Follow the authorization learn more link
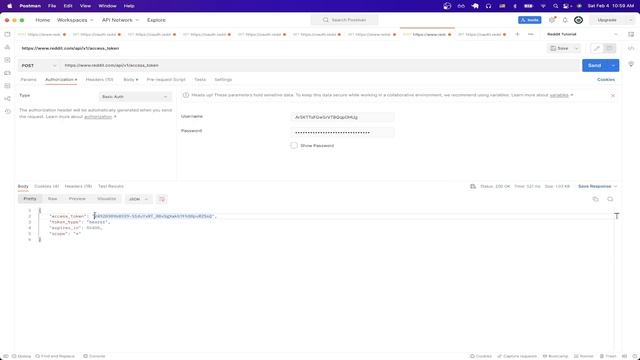 (x=98, y=117)
